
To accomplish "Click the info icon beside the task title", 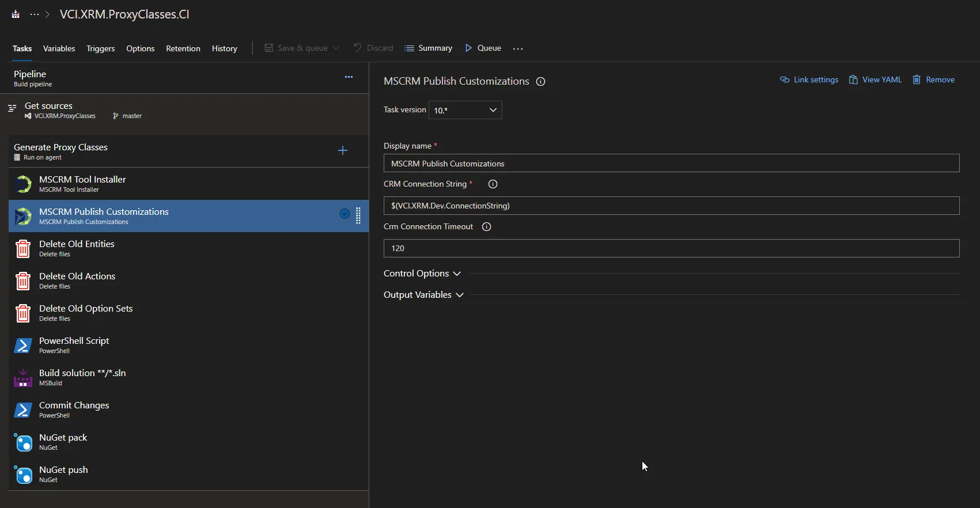I will (540, 82).
